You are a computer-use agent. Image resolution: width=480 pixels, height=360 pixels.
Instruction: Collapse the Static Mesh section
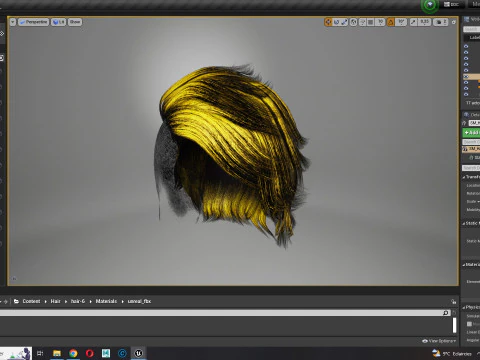tap(464, 223)
